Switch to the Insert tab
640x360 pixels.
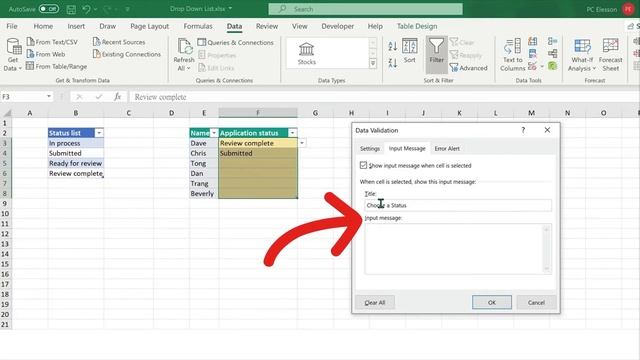pyautogui.click(x=76, y=26)
